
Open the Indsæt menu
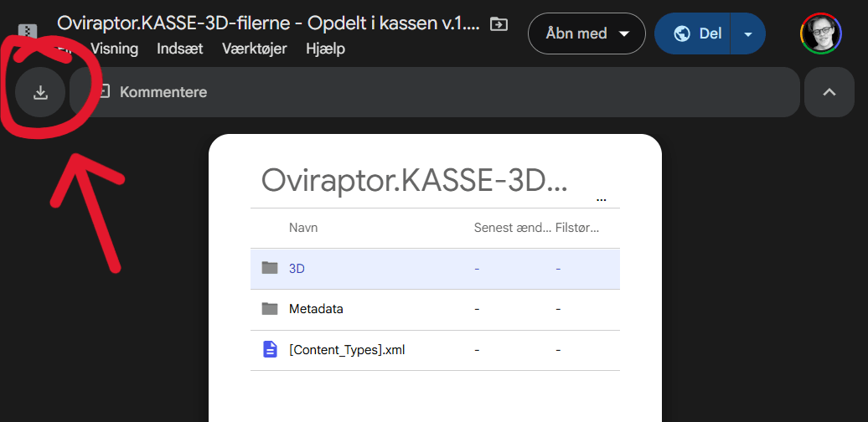[180, 49]
